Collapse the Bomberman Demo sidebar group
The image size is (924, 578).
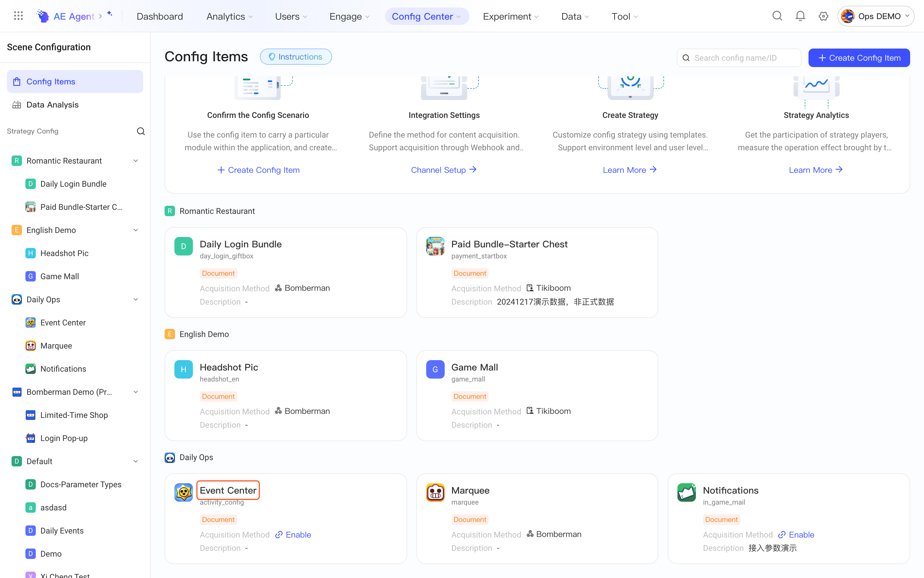(x=135, y=392)
